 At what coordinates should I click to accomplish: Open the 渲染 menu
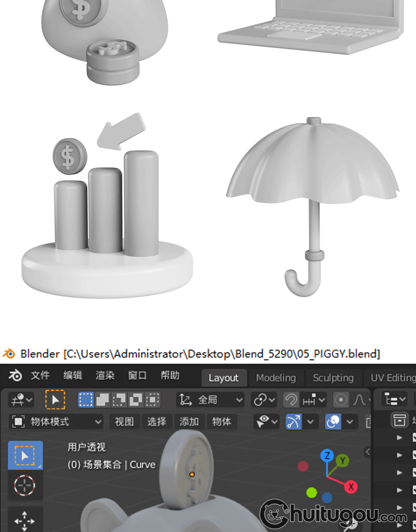(105, 376)
